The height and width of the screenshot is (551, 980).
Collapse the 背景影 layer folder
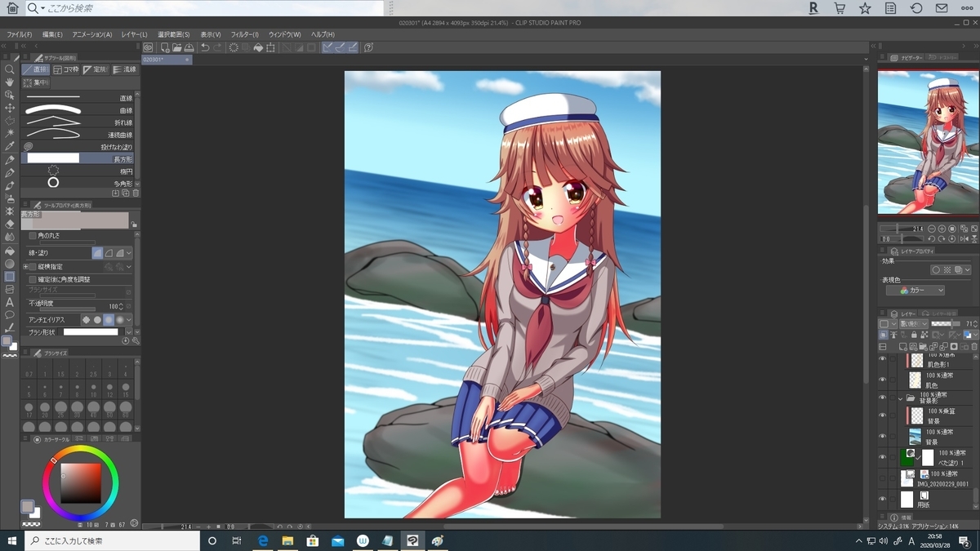pos(901,398)
